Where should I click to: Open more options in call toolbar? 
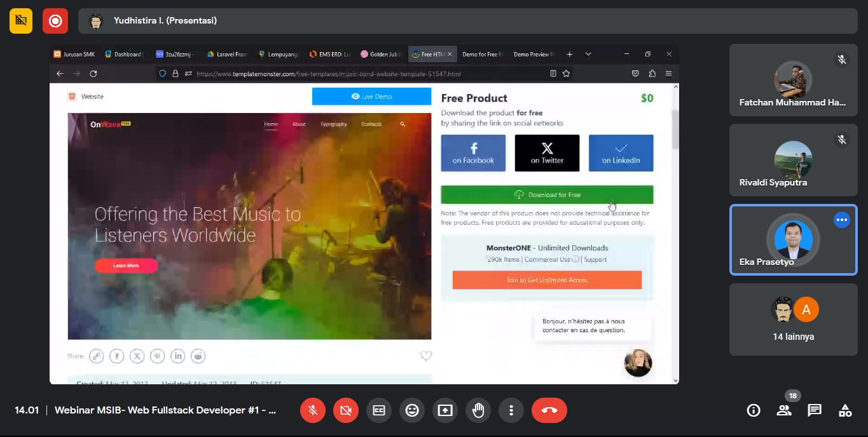click(511, 410)
